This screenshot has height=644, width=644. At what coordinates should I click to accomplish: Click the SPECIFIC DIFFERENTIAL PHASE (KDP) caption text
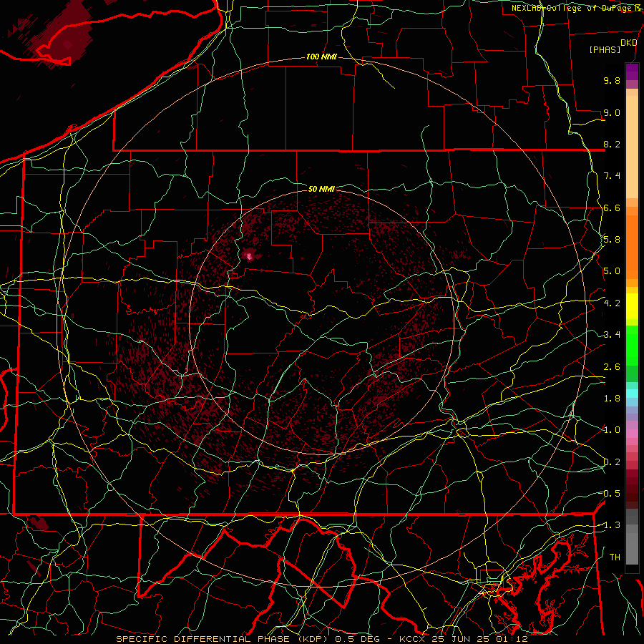pos(223,639)
